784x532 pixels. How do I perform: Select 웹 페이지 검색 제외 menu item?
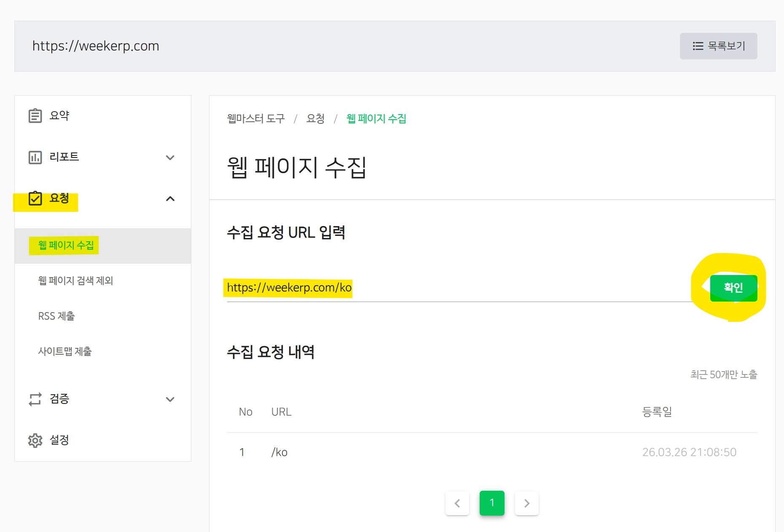[76, 281]
